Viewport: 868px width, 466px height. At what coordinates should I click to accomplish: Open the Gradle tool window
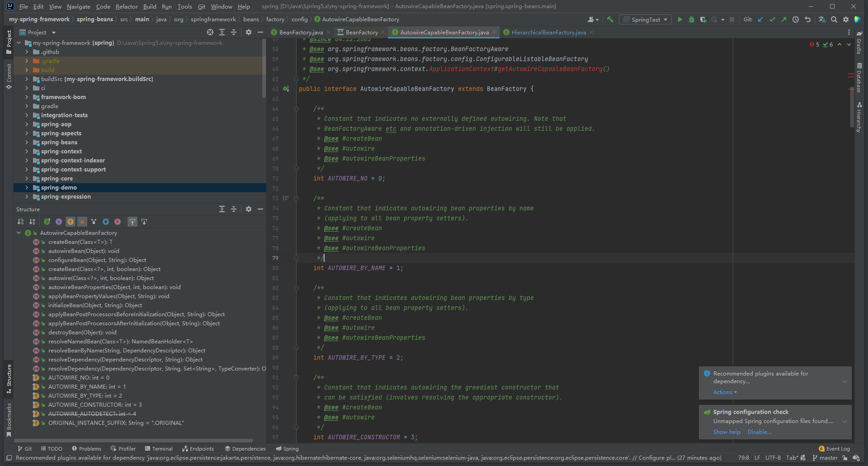859,42
